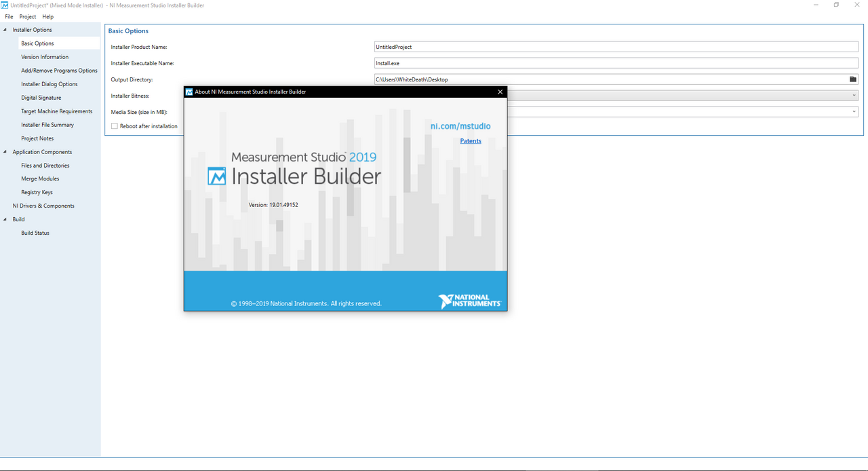Select Basic Options in the sidebar
Image resolution: width=868 pixels, height=471 pixels.
coord(37,43)
